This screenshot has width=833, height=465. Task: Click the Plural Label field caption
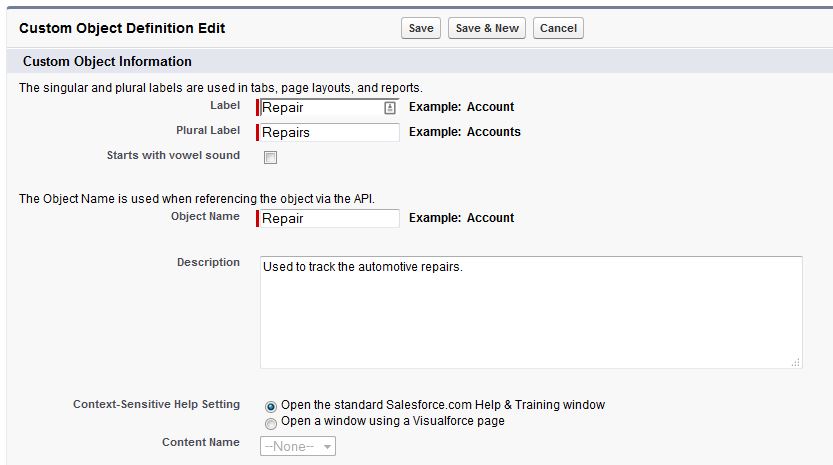click(208, 130)
